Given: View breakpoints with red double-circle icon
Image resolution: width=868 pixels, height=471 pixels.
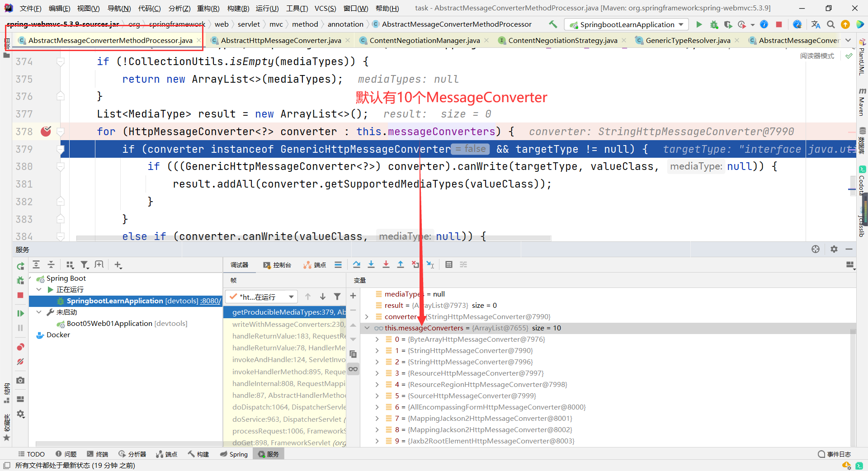Looking at the screenshot, I should 20,347.
